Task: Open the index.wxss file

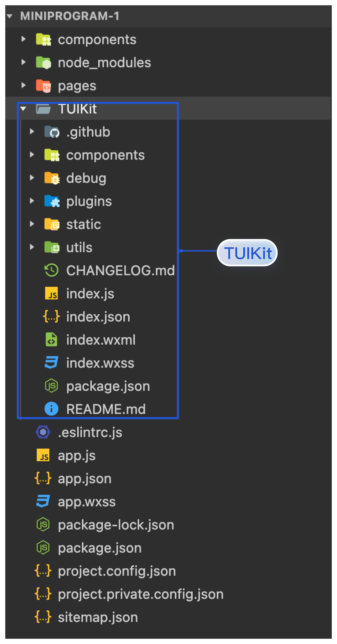Action: click(x=100, y=363)
